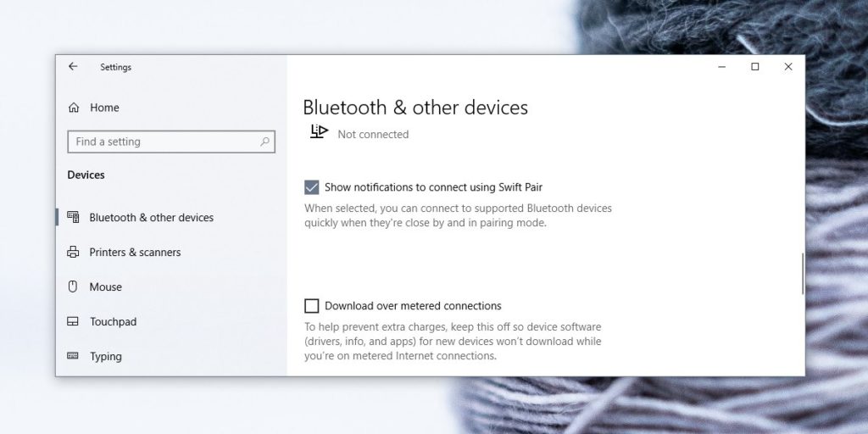Click the Bluetooth & other devices icon
868x434 pixels.
click(x=73, y=217)
